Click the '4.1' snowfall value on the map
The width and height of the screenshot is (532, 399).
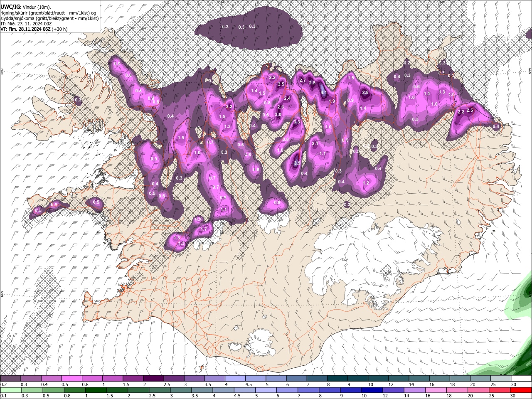tap(323, 93)
